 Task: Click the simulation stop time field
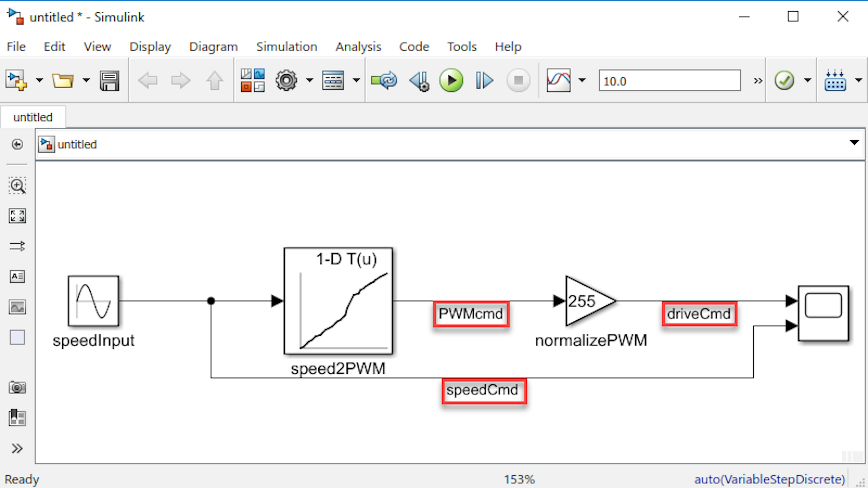pos(670,81)
